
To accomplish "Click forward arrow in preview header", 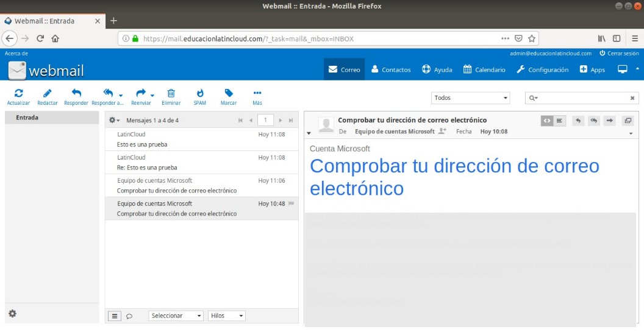I will pyautogui.click(x=610, y=121).
